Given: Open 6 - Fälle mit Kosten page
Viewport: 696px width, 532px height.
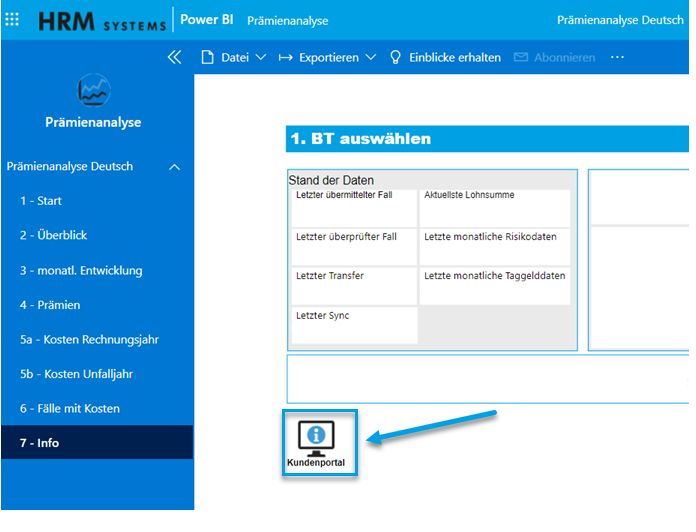Looking at the screenshot, I should pyautogui.click(x=69, y=408).
